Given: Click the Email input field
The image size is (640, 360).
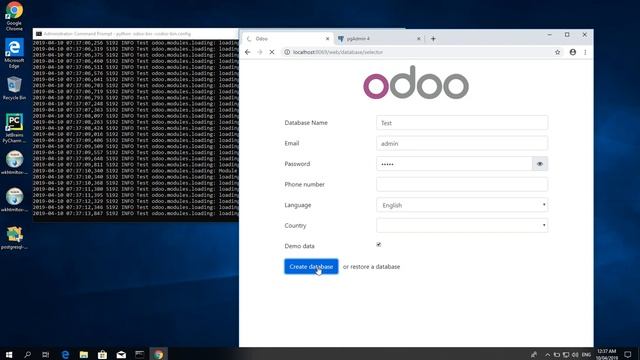Looking at the screenshot, I should 462,144.
